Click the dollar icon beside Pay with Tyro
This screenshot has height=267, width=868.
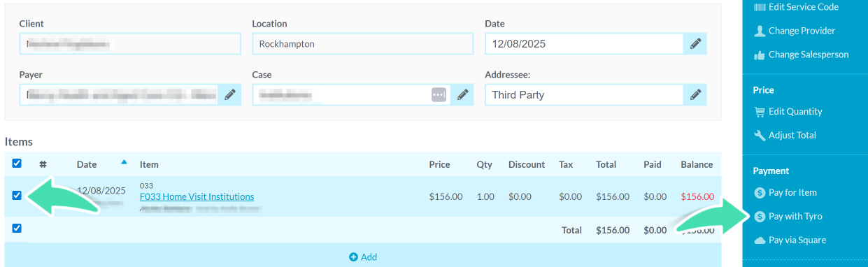759,217
